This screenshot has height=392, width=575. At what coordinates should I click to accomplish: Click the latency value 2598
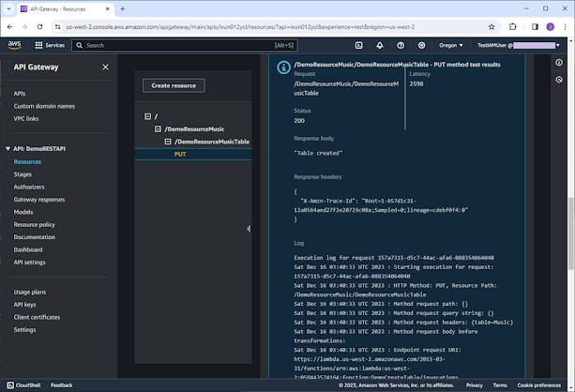[x=416, y=83]
